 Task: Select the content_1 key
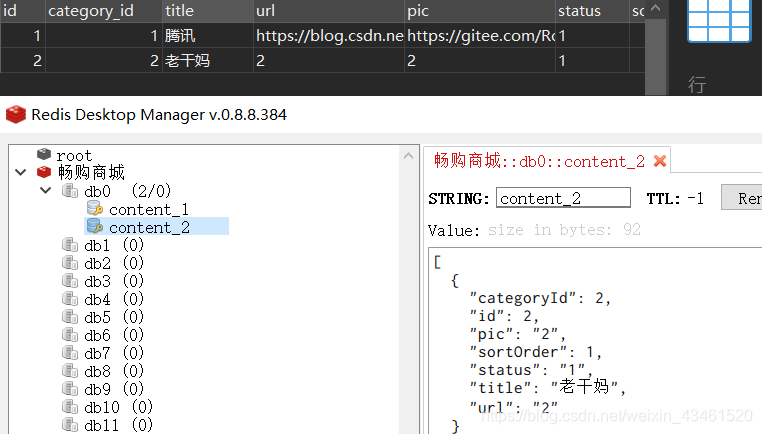click(149, 209)
